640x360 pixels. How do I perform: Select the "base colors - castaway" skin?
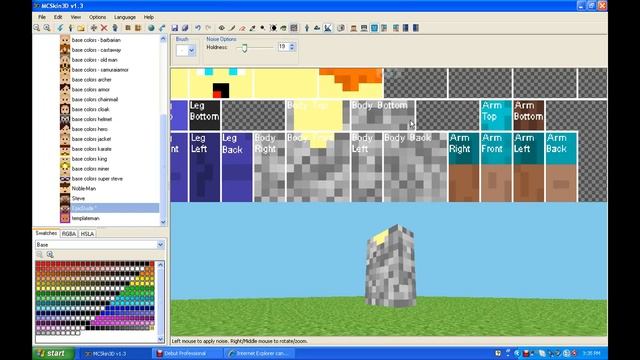(x=96, y=50)
